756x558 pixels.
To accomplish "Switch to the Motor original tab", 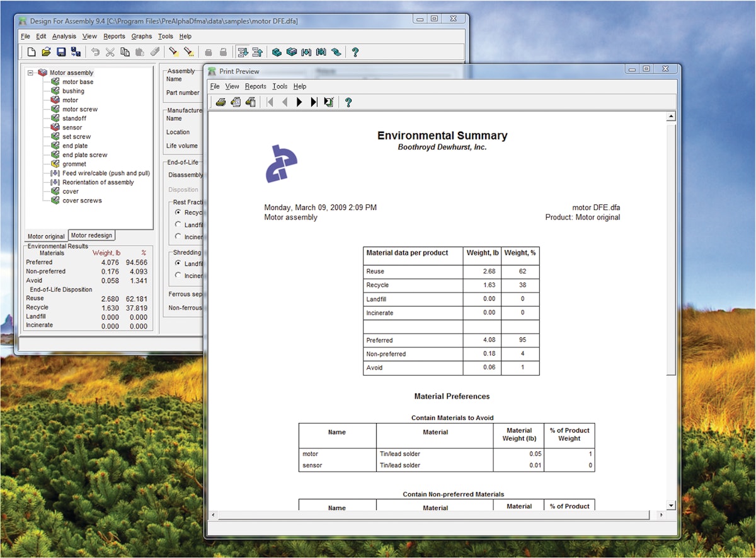I will click(x=45, y=236).
